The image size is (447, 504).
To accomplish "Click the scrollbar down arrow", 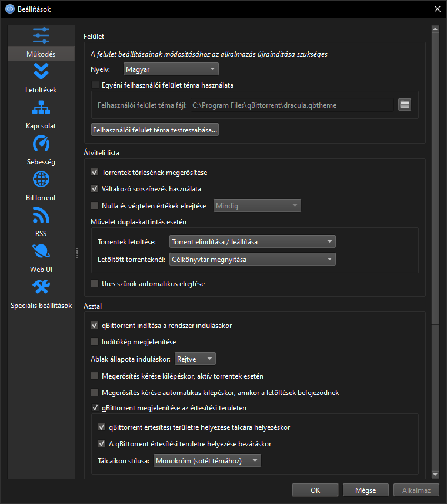I will pos(435,475).
